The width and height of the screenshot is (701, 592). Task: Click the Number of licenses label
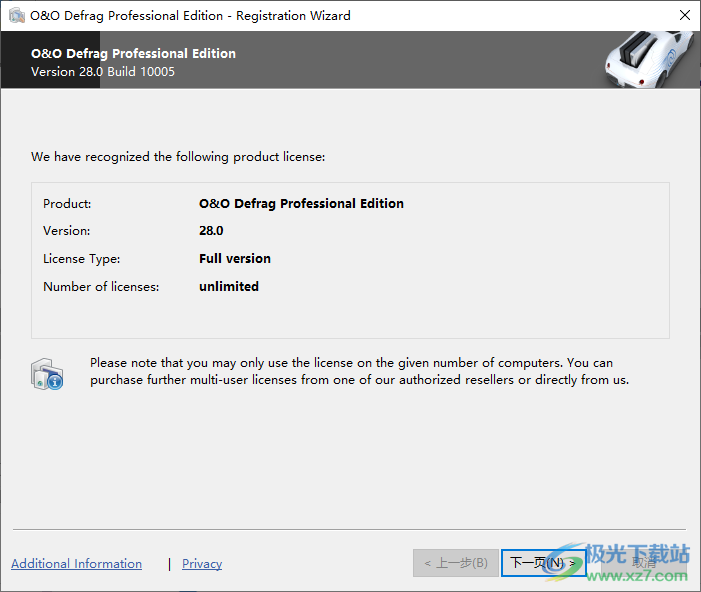(101, 287)
